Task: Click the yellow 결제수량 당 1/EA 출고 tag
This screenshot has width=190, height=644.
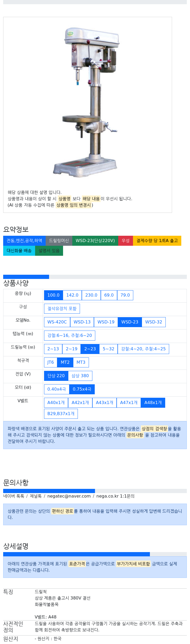Action: point(157,240)
